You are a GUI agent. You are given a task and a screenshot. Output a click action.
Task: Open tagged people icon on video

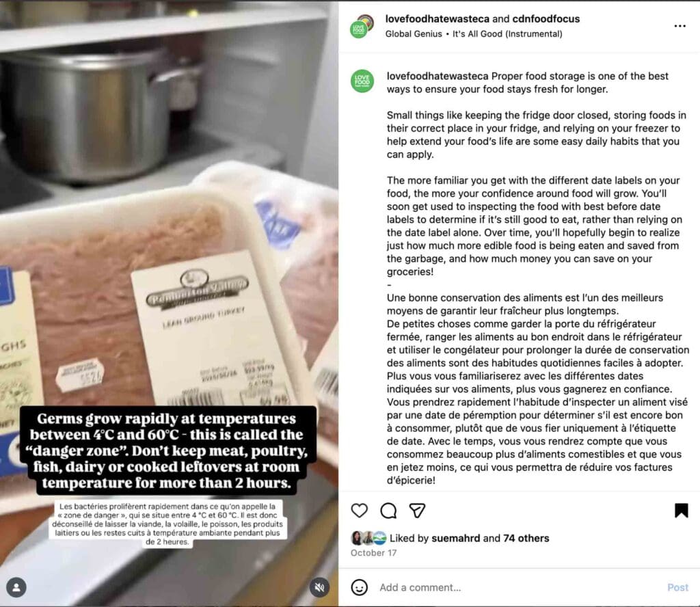16,587
